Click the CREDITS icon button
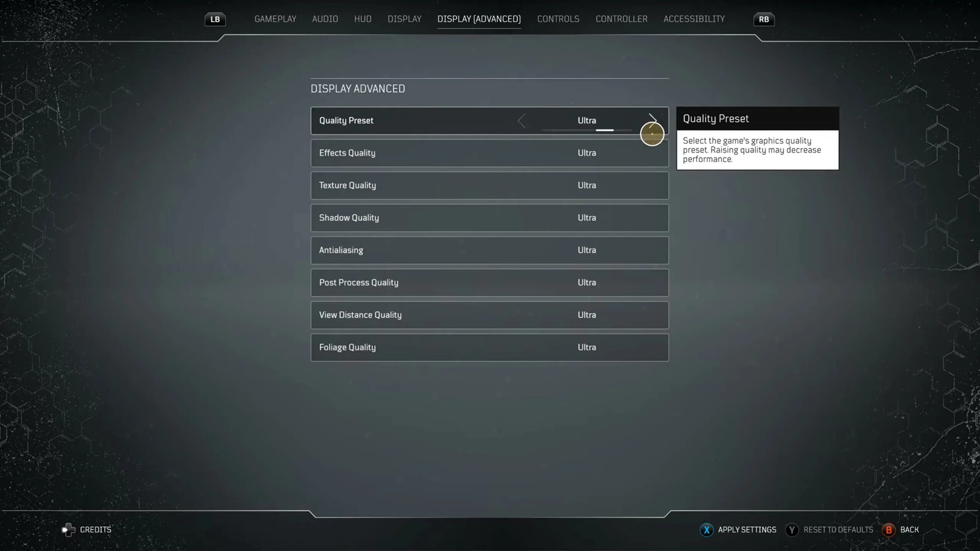980x551 pixels. click(68, 530)
